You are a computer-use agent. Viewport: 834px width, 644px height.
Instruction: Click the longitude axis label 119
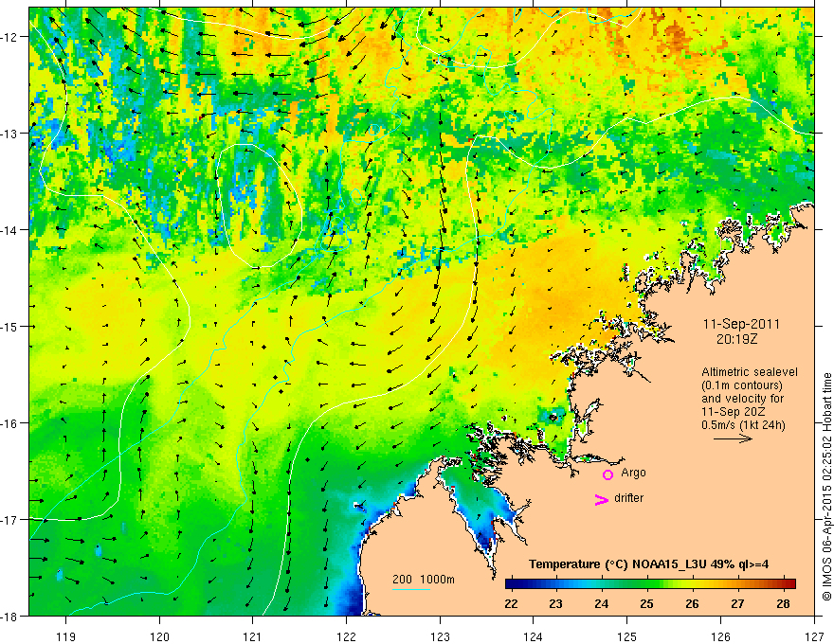click(x=66, y=636)
